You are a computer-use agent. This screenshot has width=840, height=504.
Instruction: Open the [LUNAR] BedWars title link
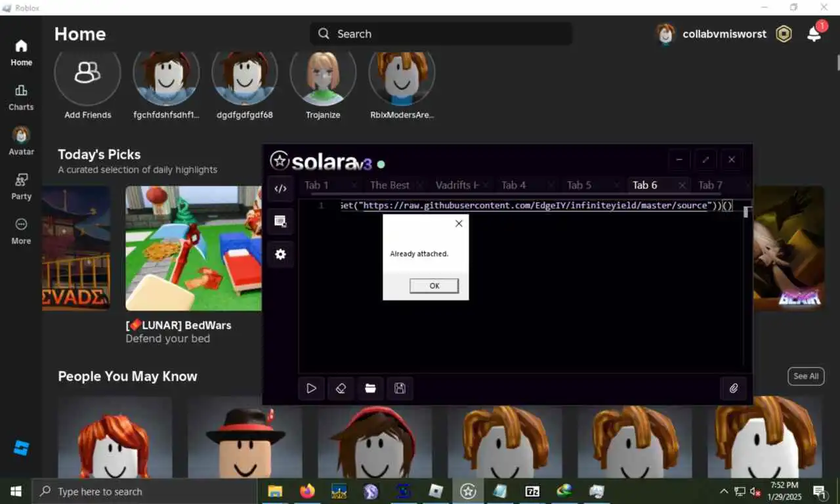tap(178, 325)
